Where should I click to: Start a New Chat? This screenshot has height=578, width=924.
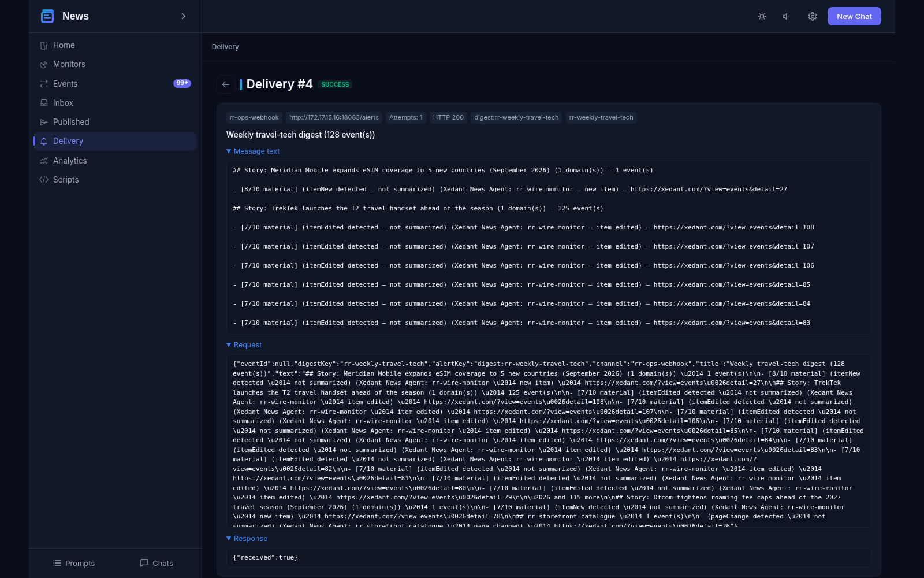[x=854, y=16]
